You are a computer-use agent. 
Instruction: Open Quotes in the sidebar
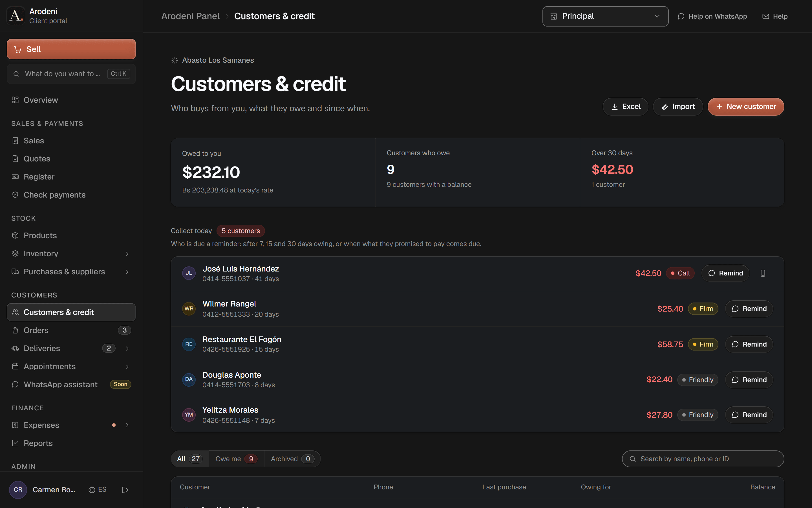(x=71, y=159)
